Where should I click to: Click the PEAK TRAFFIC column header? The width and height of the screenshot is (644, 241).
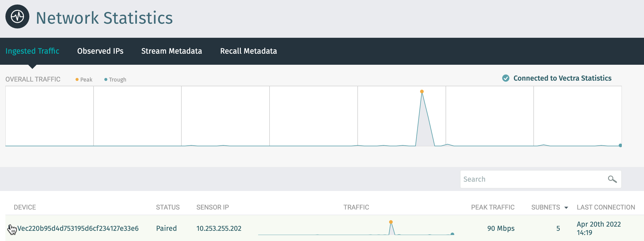click(493, 207)
